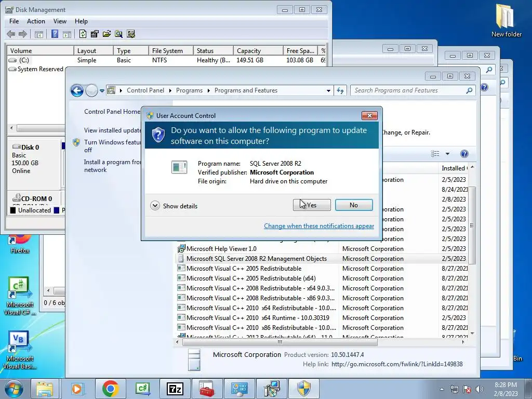Image resolution: width=532 pixels, height=399 pixels.
Task: Open the address bar history dropdown arrow
Action: tap(328, 90)
